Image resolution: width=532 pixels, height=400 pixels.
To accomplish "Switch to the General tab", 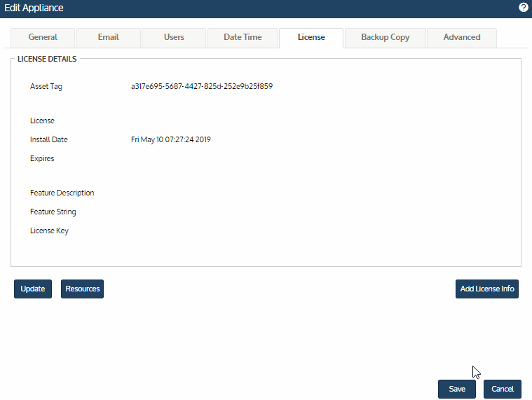I will point(43,38).
